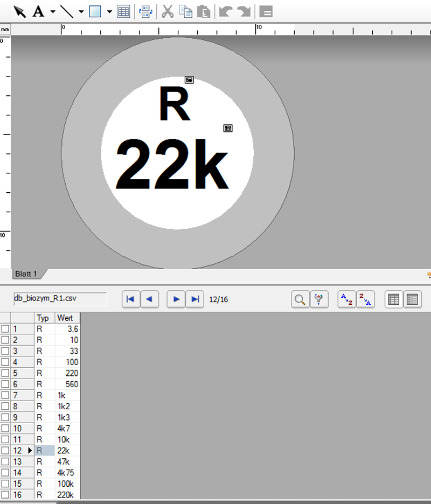The height and width of the screenshot is (504, 431).
Task: Click the large 22k text on the label
Action: coord(172,164)
